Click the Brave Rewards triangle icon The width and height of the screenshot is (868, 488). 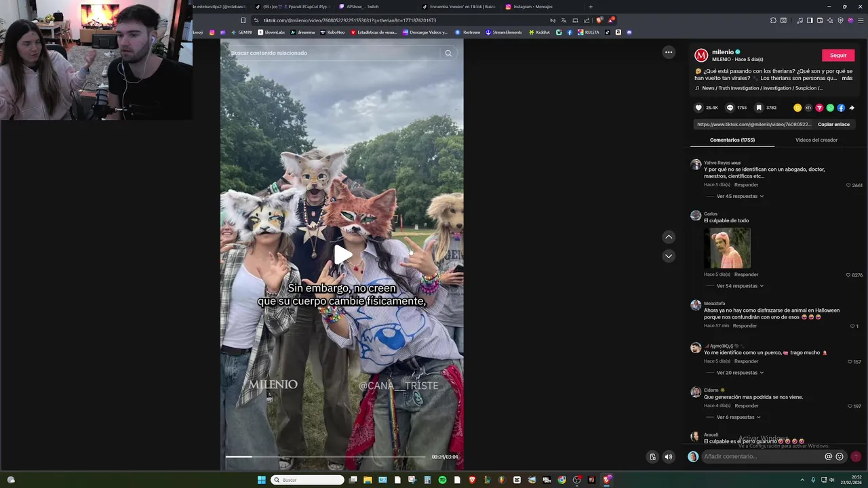612,20
